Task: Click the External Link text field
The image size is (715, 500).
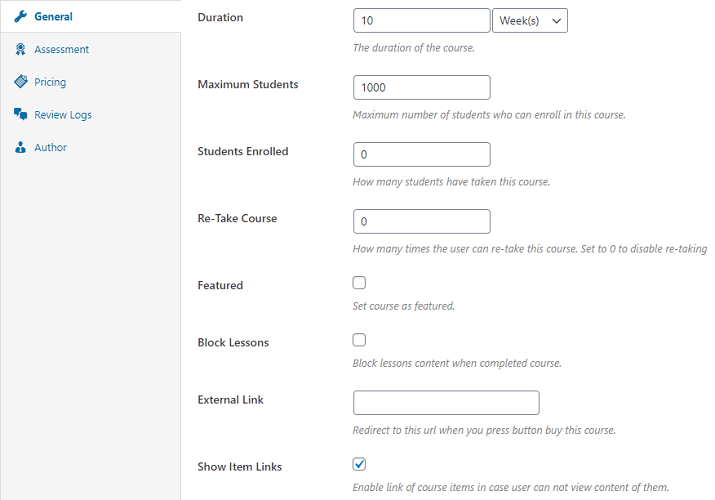Action: [x=446, y=402]
